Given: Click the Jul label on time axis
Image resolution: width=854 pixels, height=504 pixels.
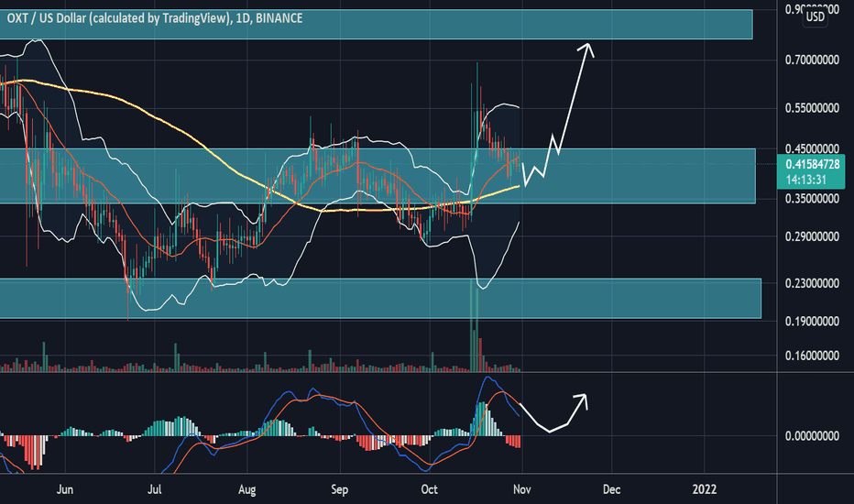Looking at the screenshot, I should point(155,489).
